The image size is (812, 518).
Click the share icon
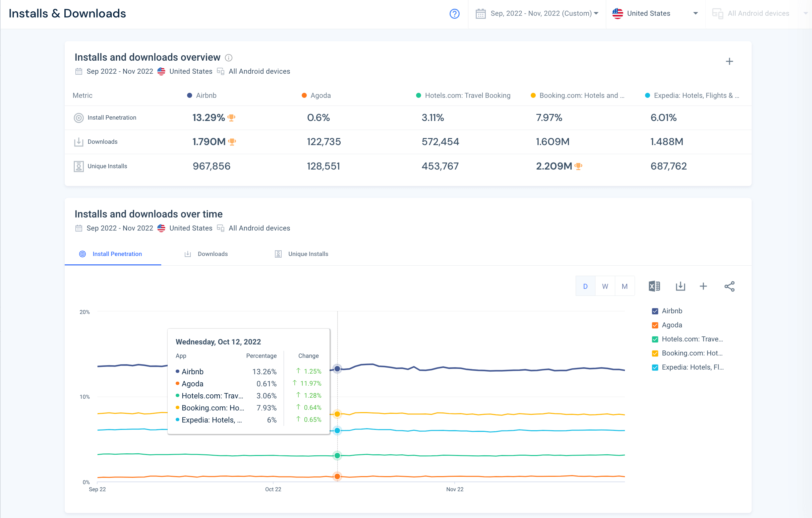pos(730,287)
